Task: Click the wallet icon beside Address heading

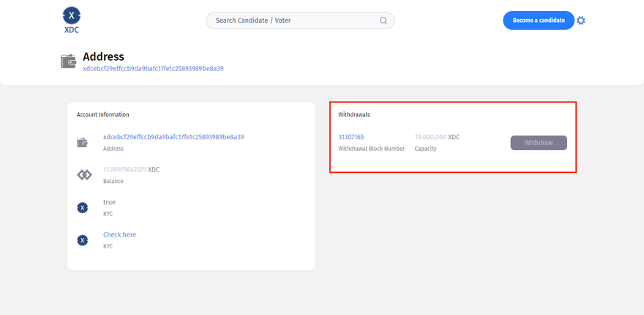Action: (x=69, y=62)
